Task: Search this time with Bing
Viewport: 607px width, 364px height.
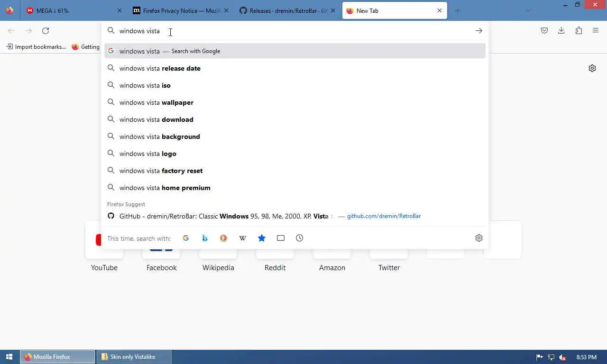Action: pyautogui.click(x=205, y=238)
